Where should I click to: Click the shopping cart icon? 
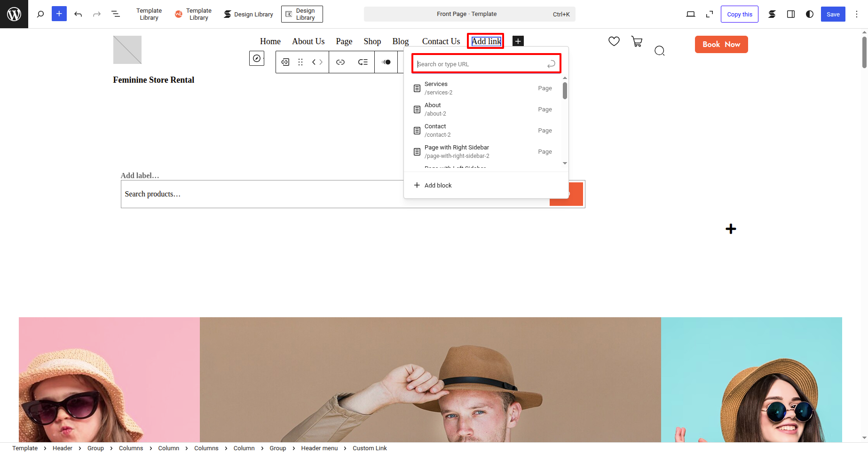point(637,42)
